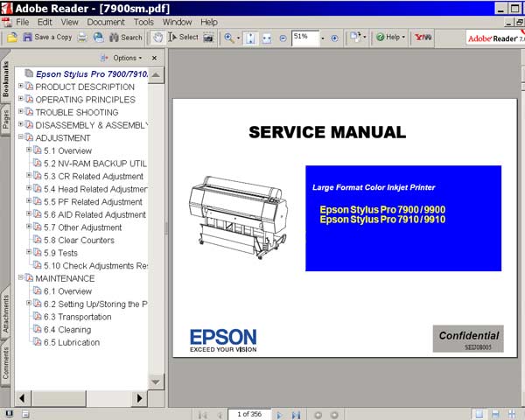Go to first page button
525x420 pixels.
coord(203,415)
